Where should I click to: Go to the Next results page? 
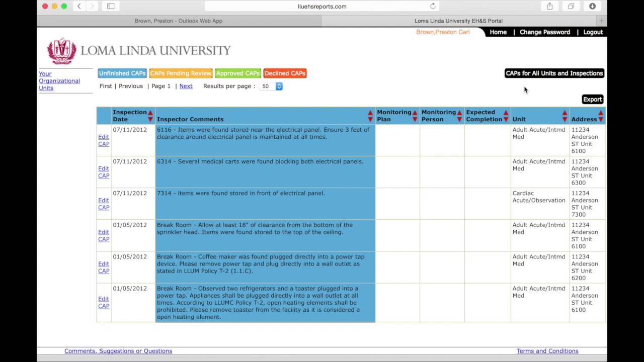click(186, 86)
